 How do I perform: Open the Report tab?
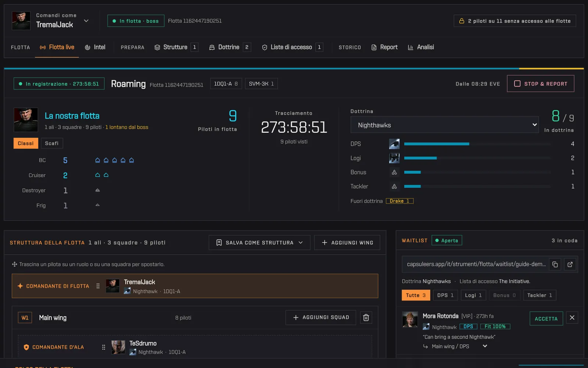pos(384,47)
